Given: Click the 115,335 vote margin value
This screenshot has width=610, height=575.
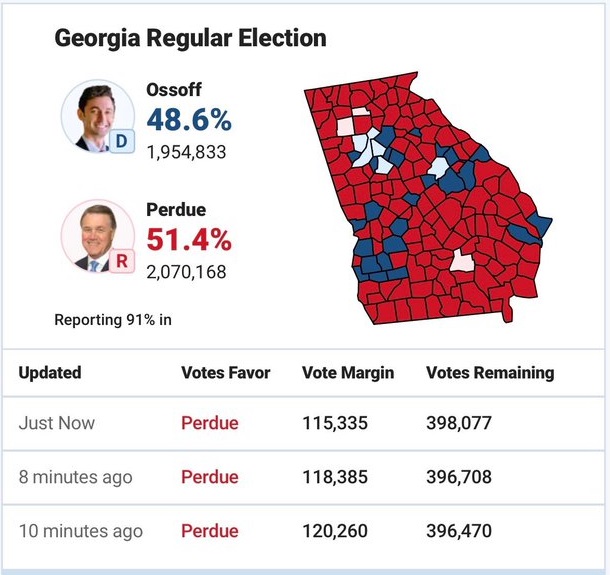Looking at the screenshot, I should tap(335, 423).
